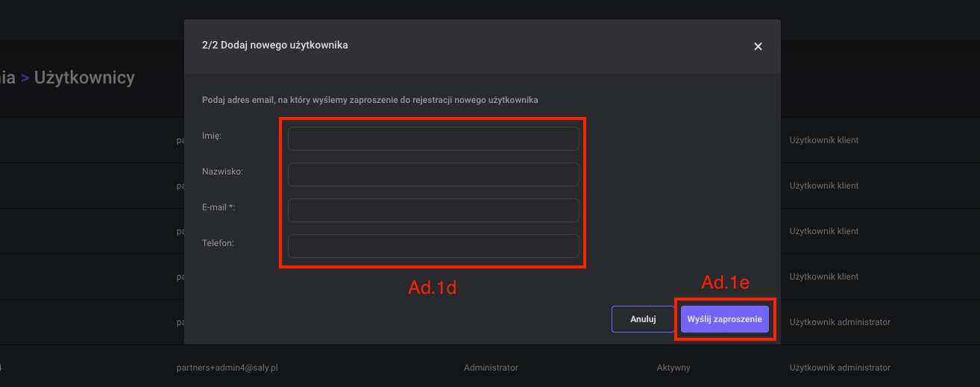Screen dimensions: 980x387
Task: Select the topmost Użytkownik klient entry
Action: pos(823,140)
